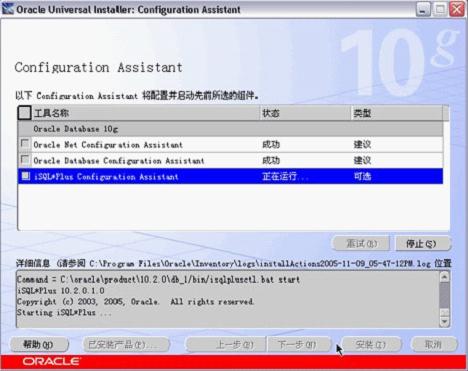The image size is (468, 371).
Task: Click the installer icon in title bar
Action: click(x=8, y=9)
